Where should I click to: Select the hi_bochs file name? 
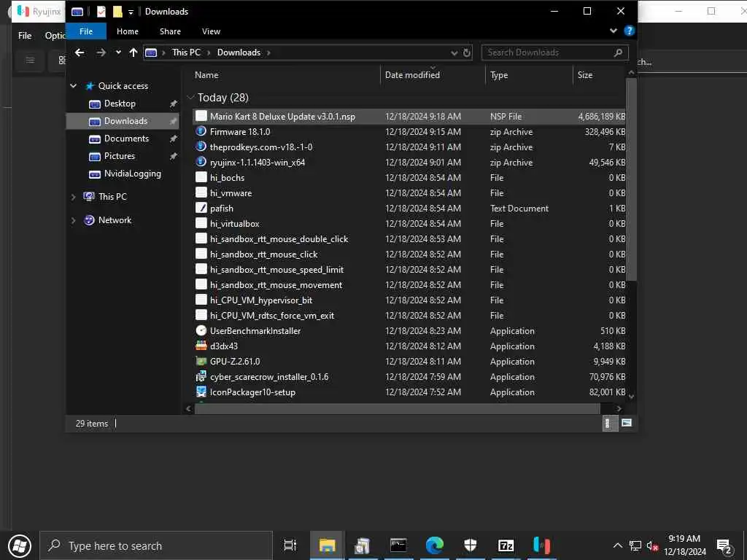pyautogui.click(x=228, y=178)
